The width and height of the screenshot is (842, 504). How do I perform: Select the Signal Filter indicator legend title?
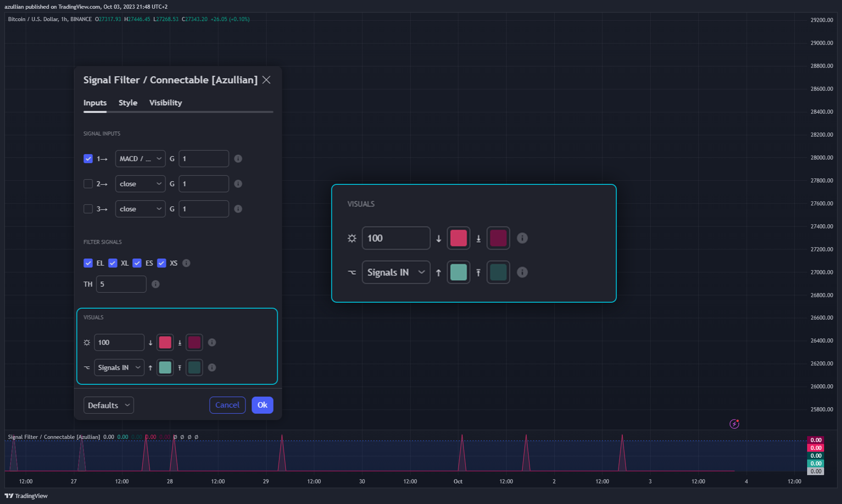click(54, 437)
